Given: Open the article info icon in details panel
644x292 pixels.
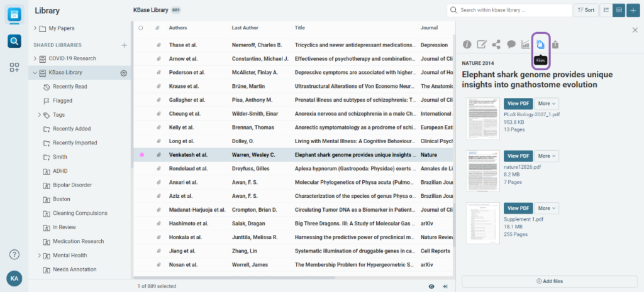Looking at the screenshot, I should (467, 45).
